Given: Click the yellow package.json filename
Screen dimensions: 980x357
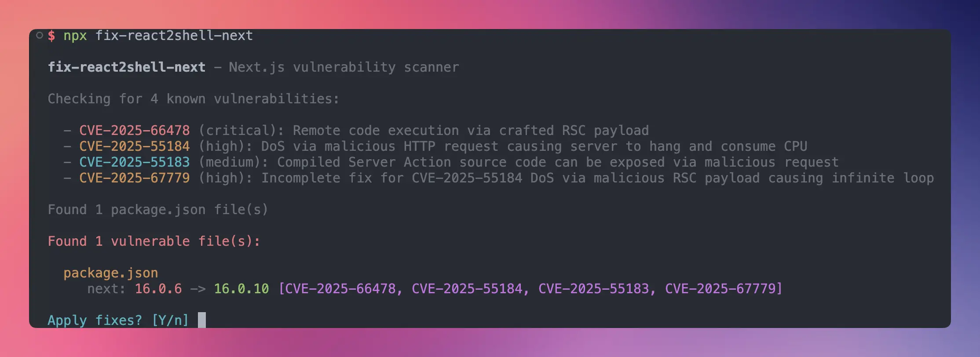Looking at the screenshot, I should (110, 273).
